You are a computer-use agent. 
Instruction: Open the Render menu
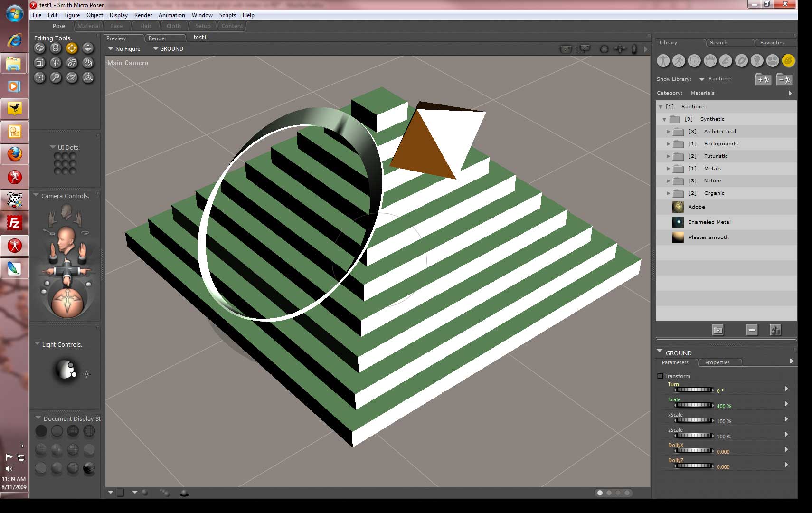tap(143, 15)
